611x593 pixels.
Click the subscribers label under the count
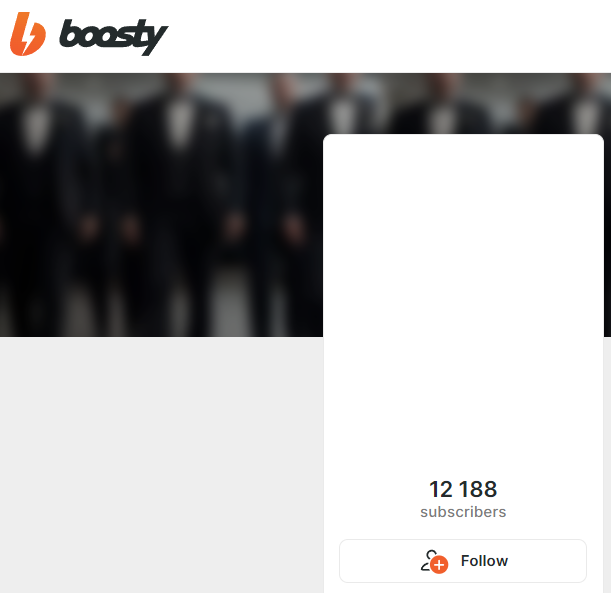coord(463,512)
